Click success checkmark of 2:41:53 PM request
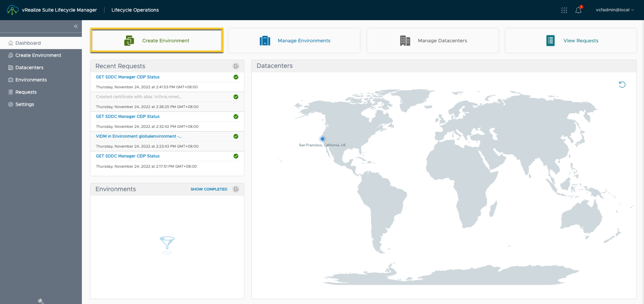The width and height of the screenshot is (644, 304). click(x=236, y=77)
